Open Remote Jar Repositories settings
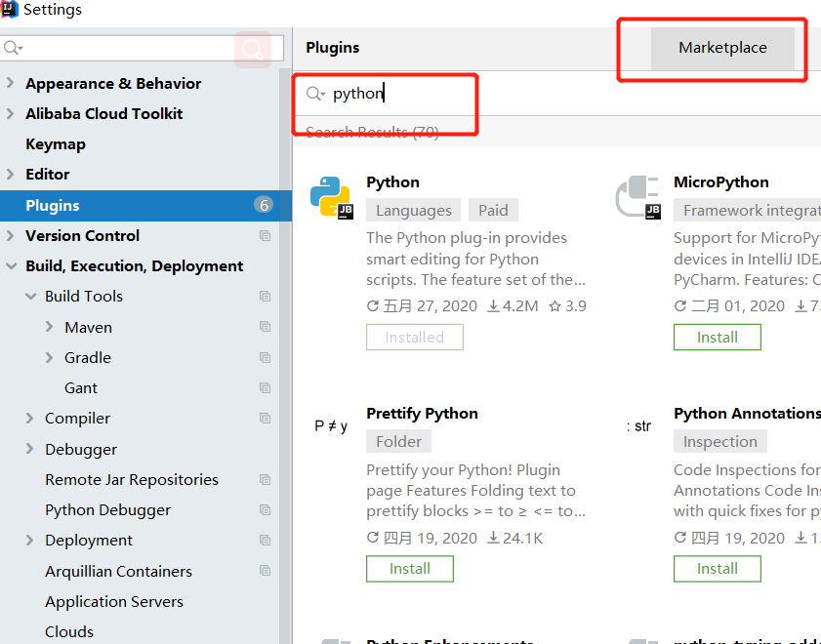 [132, 480]
